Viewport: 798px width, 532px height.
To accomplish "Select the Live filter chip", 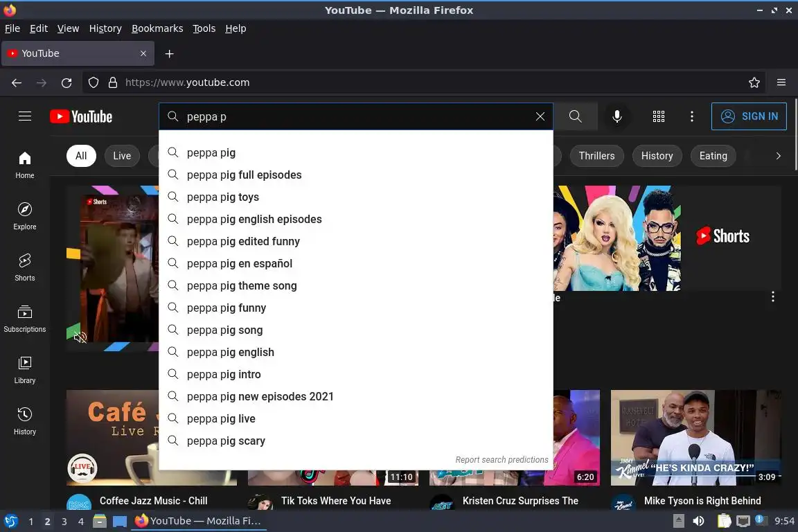I will [122, 156].
